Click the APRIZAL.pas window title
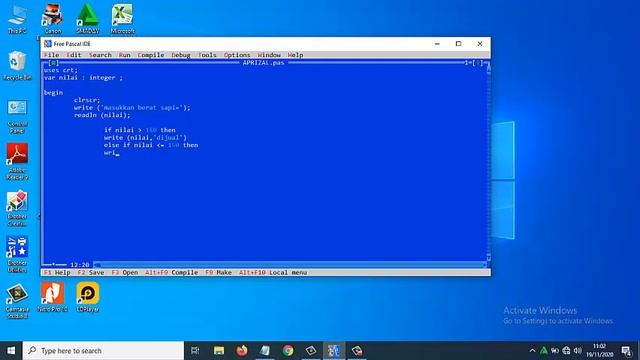 pos(263,62)
